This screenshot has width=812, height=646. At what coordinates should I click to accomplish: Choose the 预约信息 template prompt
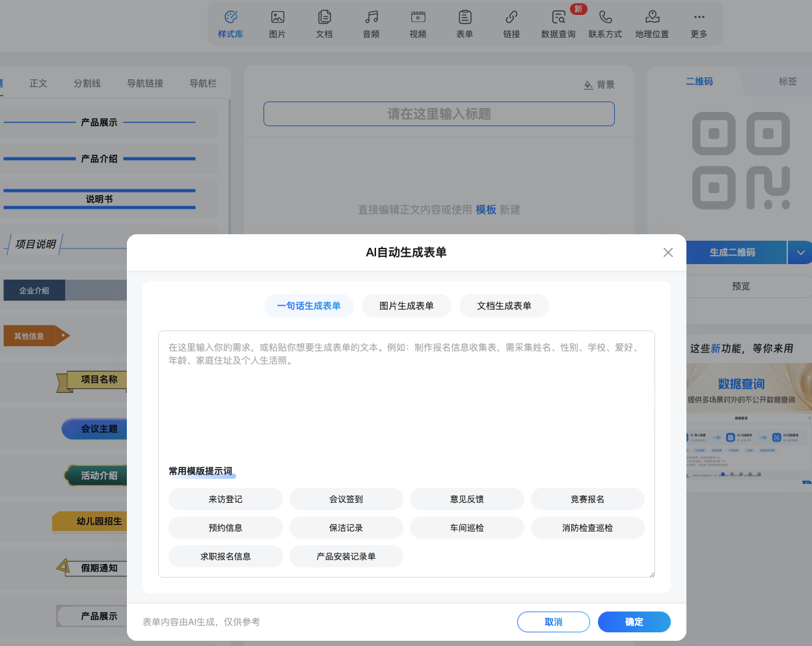tap(226, 528)
